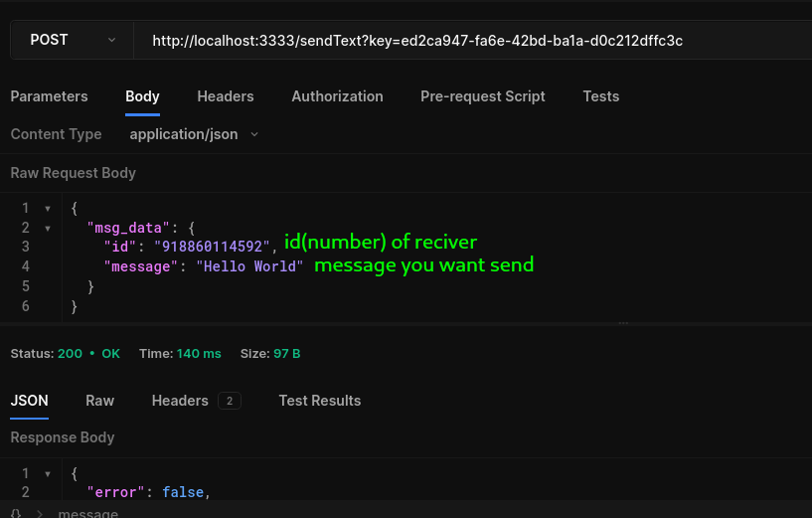
Task: Open the response Headers tab
Action: (180, 401)
